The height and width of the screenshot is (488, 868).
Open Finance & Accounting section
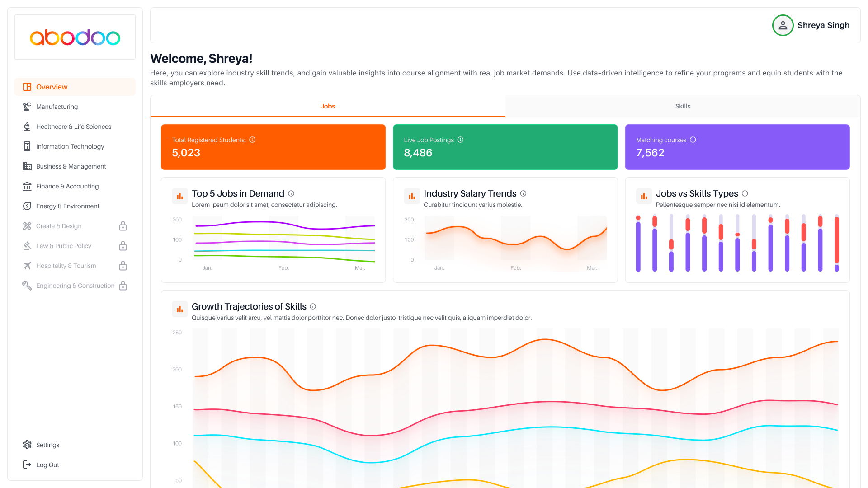pyautogui.click(x=75, y=186)
